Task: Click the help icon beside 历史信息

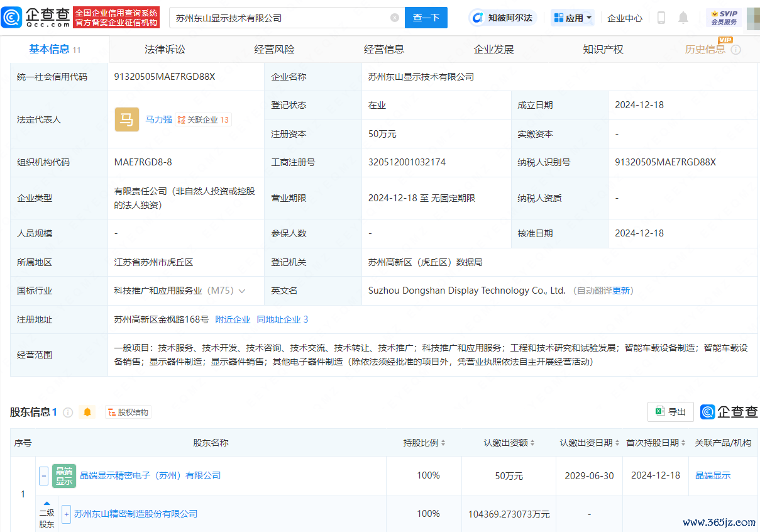Action: (735, 50)
